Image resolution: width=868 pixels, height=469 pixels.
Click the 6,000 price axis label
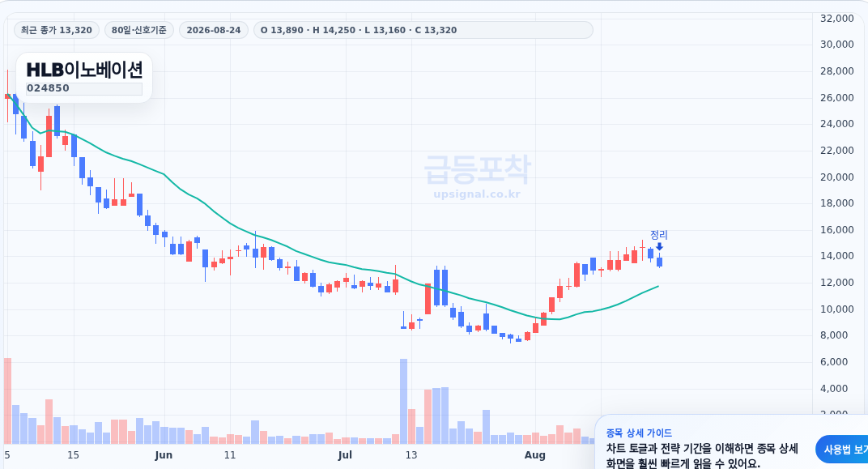[x=834, y=361]
